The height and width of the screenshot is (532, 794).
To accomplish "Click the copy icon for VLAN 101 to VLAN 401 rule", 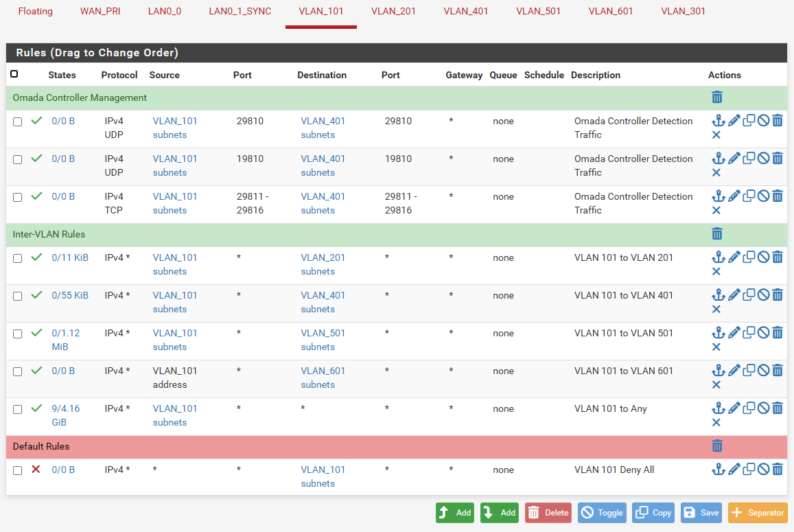I will [x=749, y=295].
